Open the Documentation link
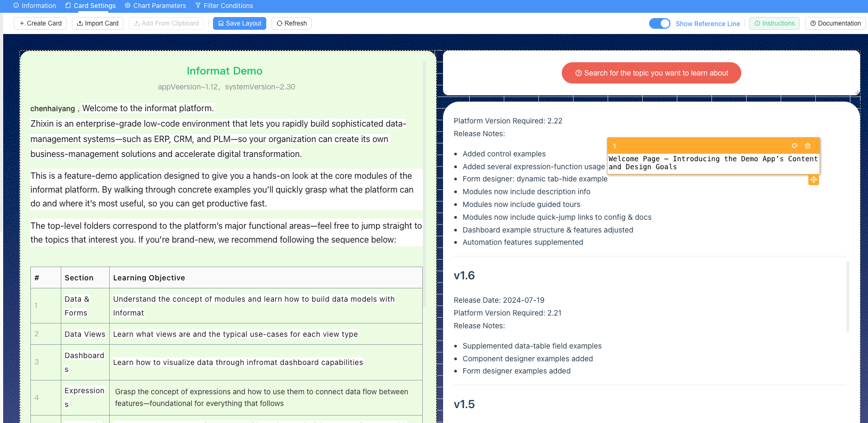 835,23
